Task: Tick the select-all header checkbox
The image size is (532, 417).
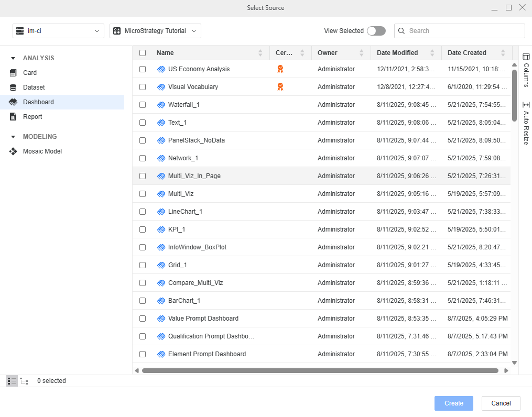Action: pos(143,53)
